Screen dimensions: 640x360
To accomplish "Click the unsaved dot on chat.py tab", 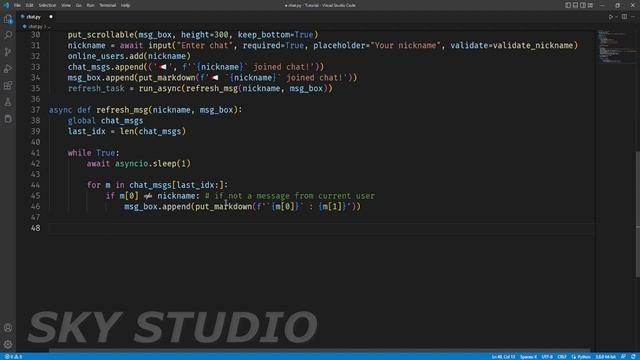I will tap(51, 17).
